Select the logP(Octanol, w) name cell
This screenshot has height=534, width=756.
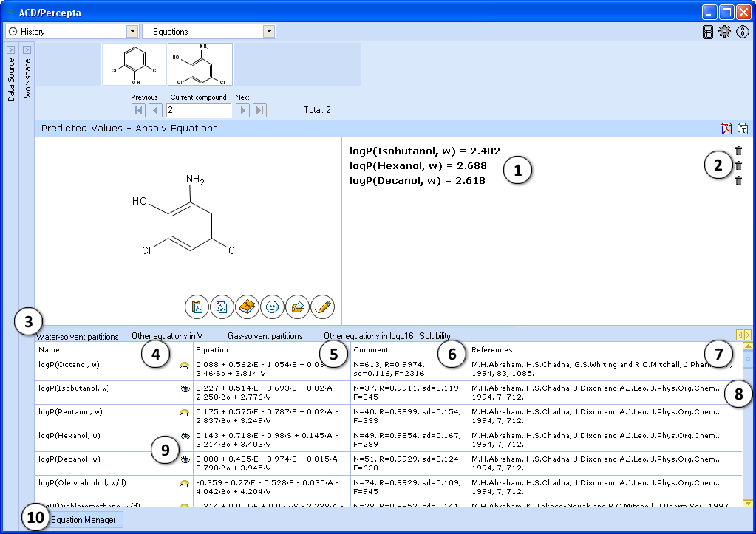point(115,369)
